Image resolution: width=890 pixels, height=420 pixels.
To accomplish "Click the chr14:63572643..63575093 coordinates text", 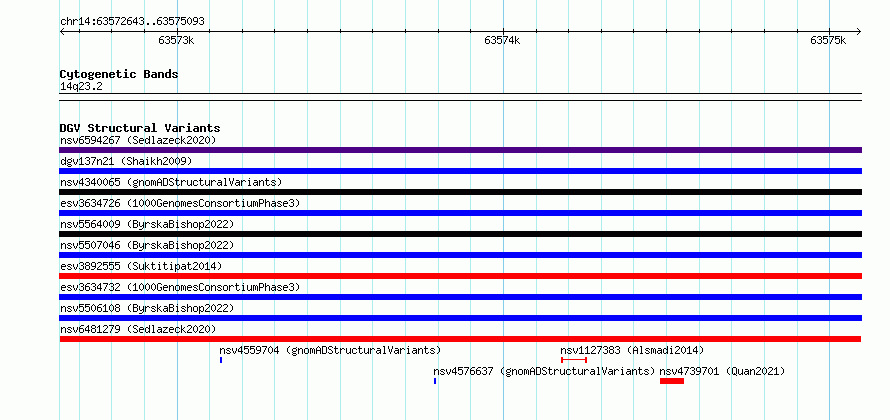I will point(132,22).
